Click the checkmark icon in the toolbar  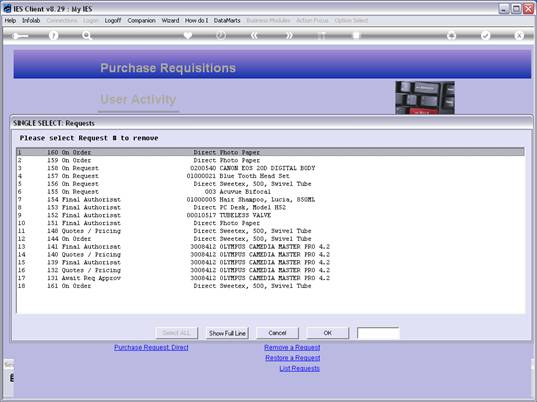[485, 36]
